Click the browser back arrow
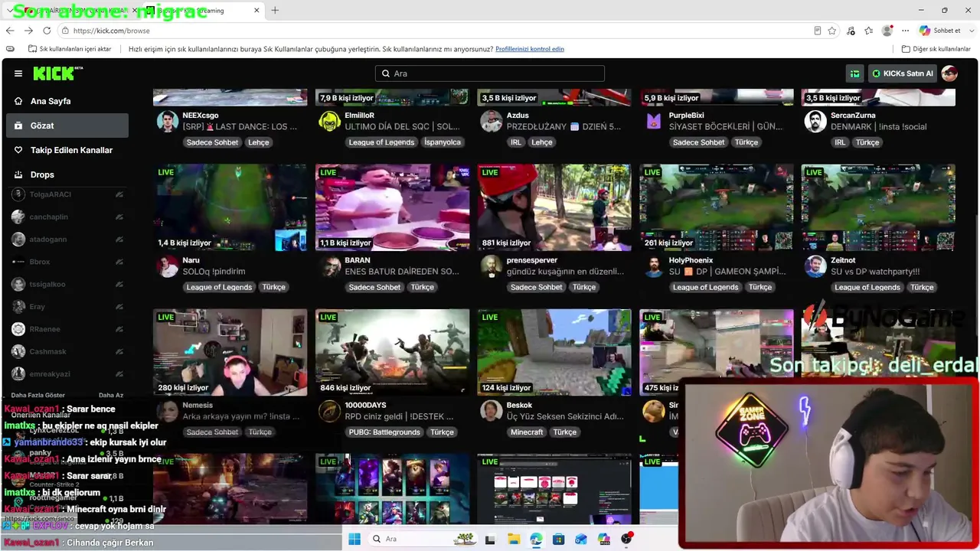Screen dimensions: 980x551 [x=10, y=31]
